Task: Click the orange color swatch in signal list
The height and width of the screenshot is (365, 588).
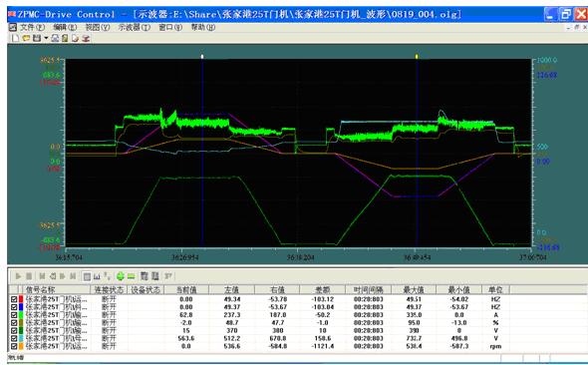Action: click(21, 346)
